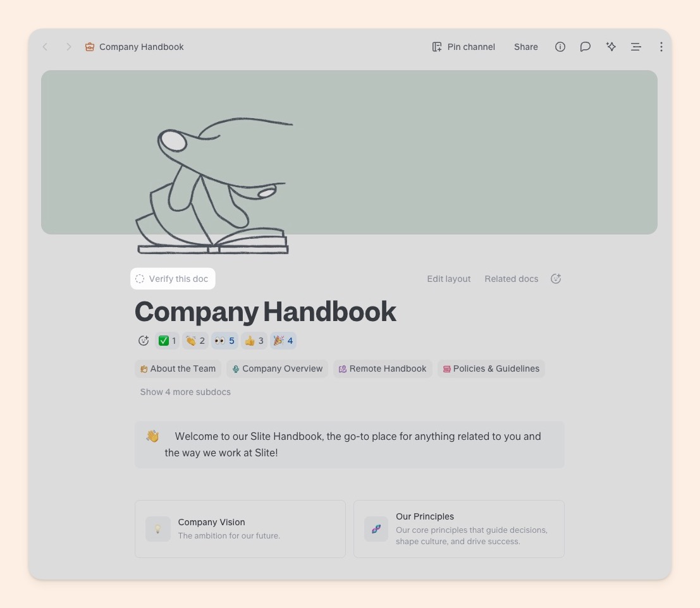Image resolution: width=700 pixels, height=608 pixels.
Task: Open the Company Overview subdoc chip
Action: 277,369
